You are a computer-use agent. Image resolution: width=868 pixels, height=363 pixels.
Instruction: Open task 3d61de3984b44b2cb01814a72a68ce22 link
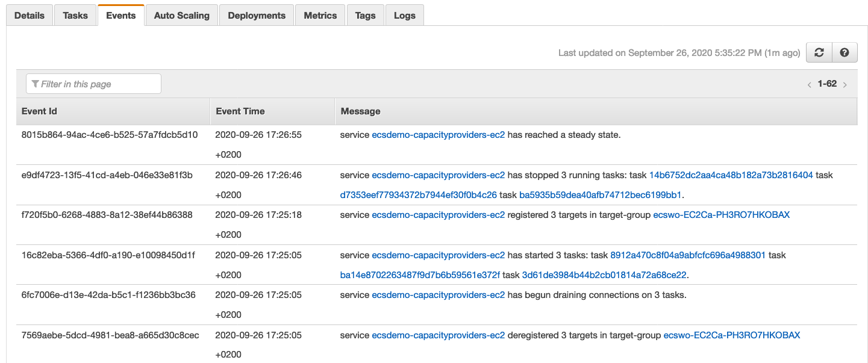tap(604, 275)
